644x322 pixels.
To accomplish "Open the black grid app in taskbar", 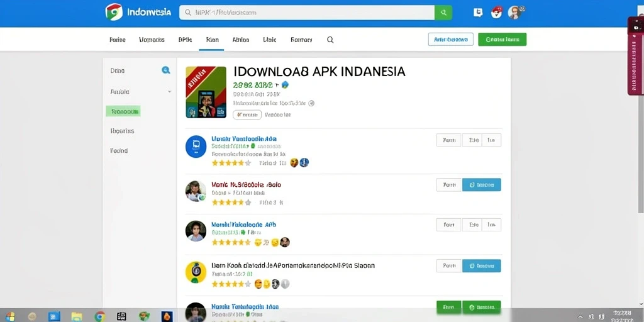I will (121, 316).
